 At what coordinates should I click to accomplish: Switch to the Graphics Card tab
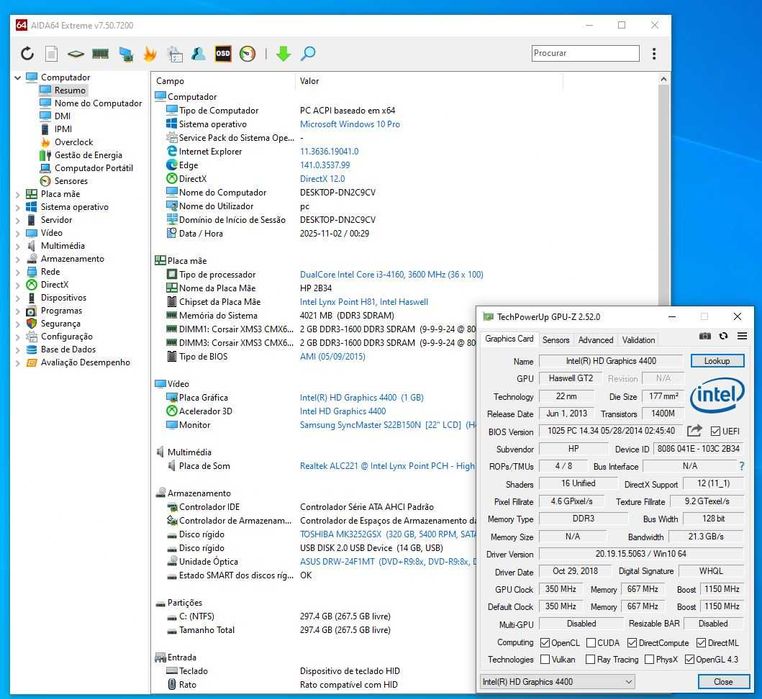tap(509, 339)
